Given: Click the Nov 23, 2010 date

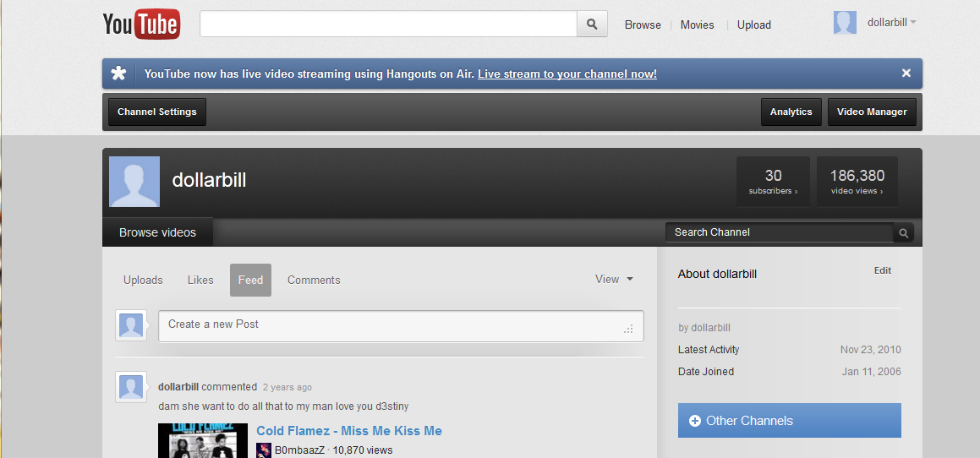Looking at the screenshot, I should click(x=871, y=349).
